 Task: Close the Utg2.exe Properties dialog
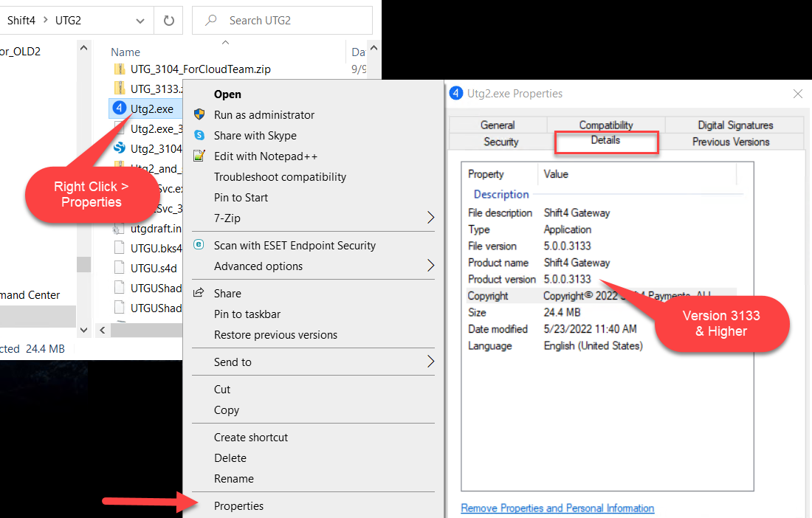click(797, 94)
